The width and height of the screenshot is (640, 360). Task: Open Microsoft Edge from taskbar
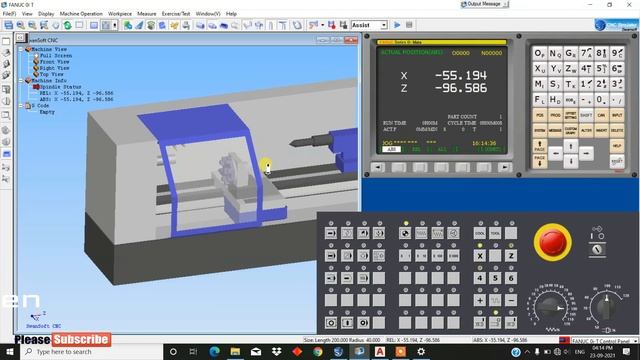coord(214,352)
